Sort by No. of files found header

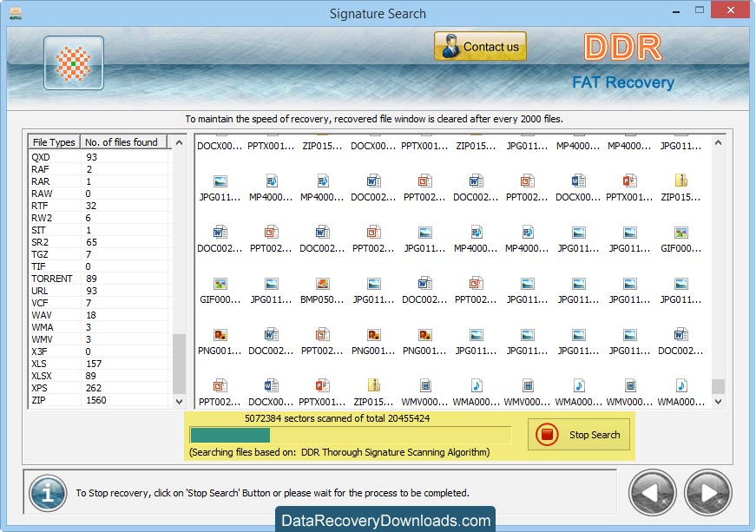123,142
